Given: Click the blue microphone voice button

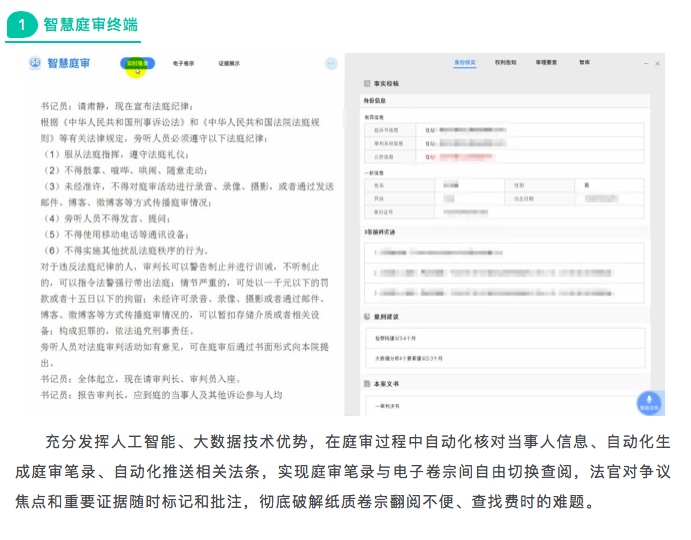Looking at the screenshot, I should [649, 402].
